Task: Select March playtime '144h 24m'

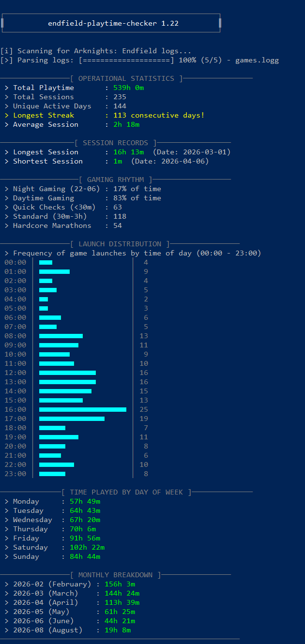Action: pyautogui.click(x=122, y=593)
